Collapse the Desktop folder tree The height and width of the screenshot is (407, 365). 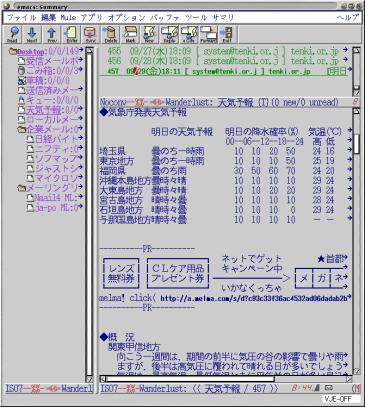click(13, 52)
